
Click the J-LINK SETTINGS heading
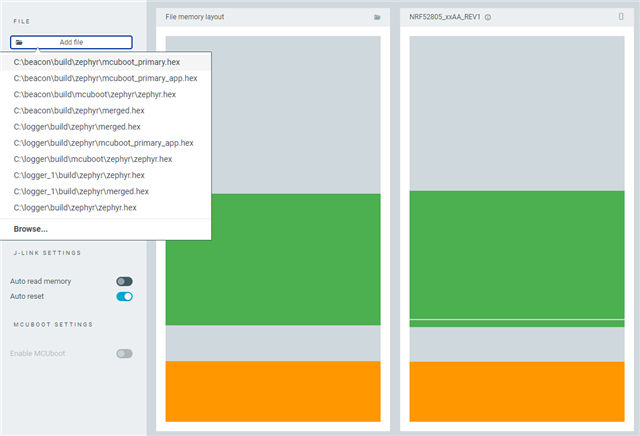(x=47, y=253)
